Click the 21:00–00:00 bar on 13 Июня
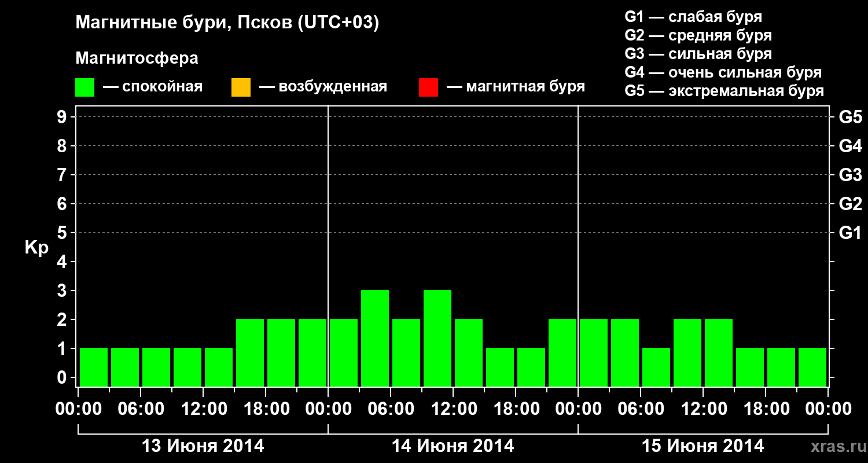The height and width of the screenshot is (463, 868). (x=312, y=353)
